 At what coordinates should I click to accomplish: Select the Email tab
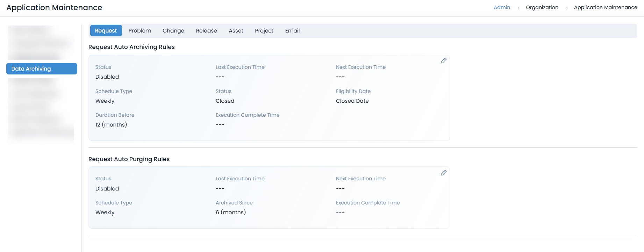coord(292,31)
